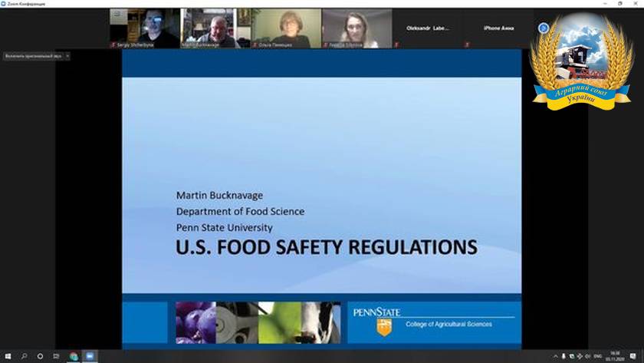This screenshot has height=363, width=644.
Task: Change the ENG input language indicator
Action: 598,356
